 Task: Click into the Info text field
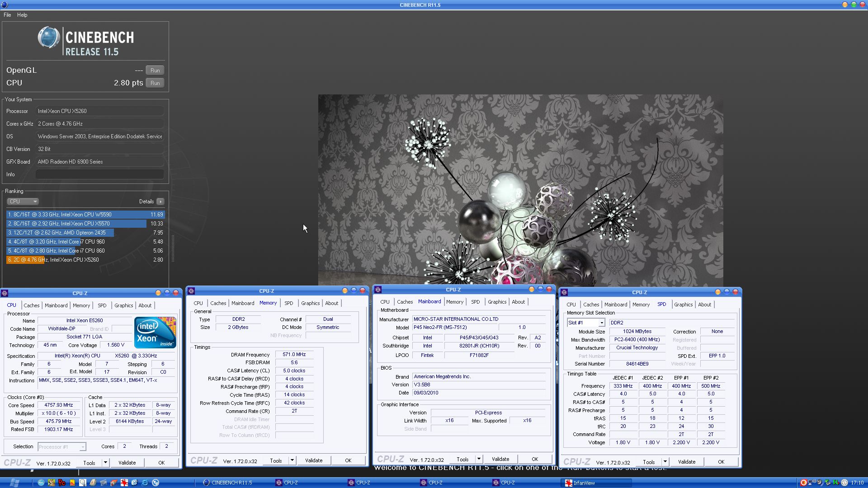pyautogui.click(x=99, y=174)
